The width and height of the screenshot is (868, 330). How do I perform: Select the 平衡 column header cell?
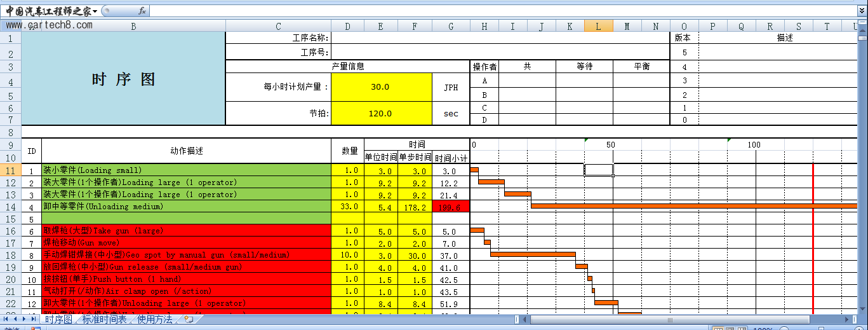(x=641, y=67)
